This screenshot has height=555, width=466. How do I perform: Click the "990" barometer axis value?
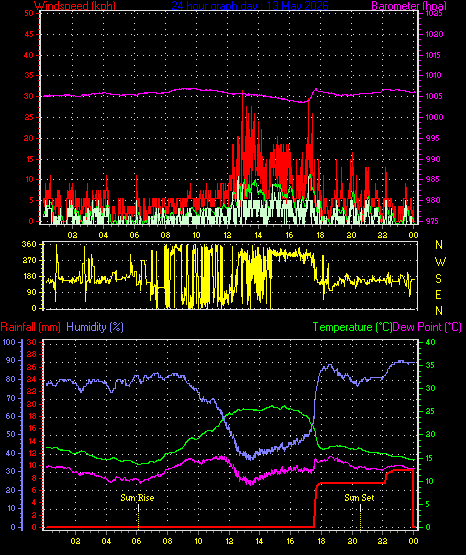(432, 159)
